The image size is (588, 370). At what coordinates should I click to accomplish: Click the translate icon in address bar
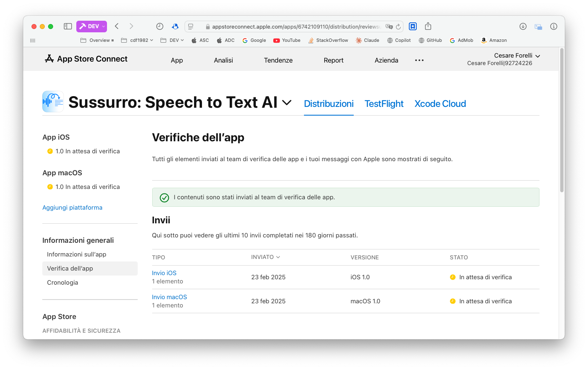click(389, 27)
